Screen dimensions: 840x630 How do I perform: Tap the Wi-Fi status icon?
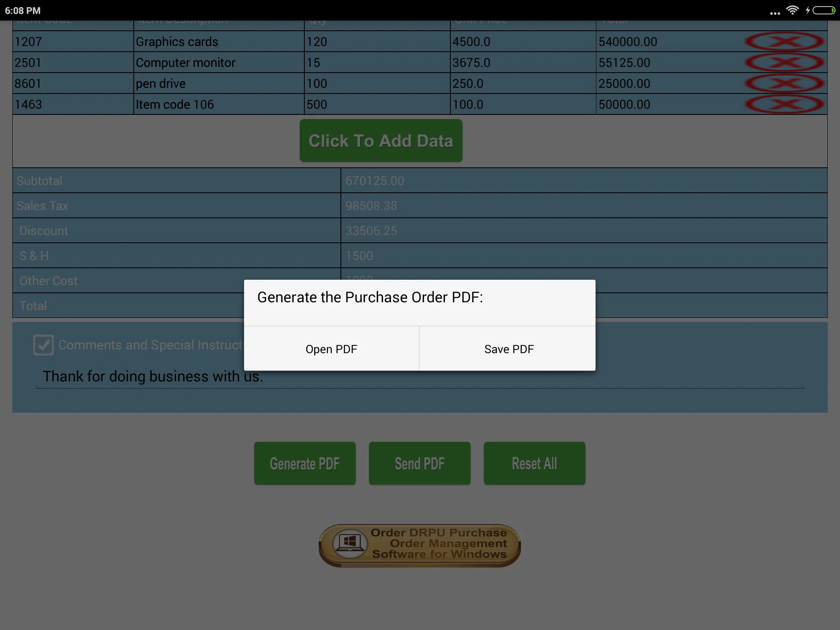click(x=792, y=10)
